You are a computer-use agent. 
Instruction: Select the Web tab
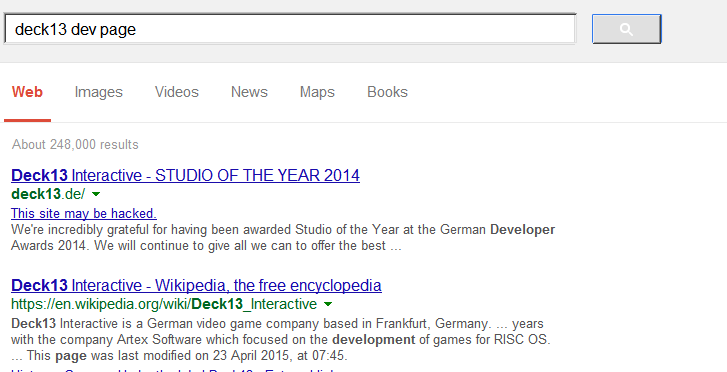[27, 92]
